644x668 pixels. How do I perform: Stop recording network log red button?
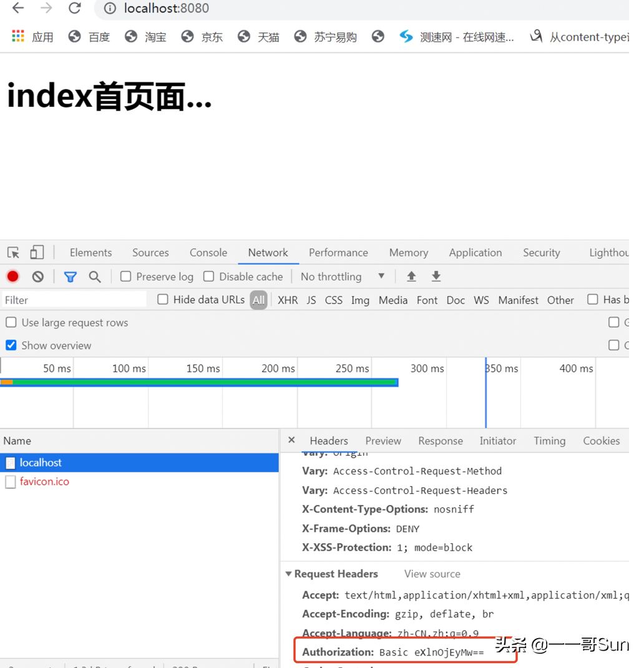click(x=12, y=277)
